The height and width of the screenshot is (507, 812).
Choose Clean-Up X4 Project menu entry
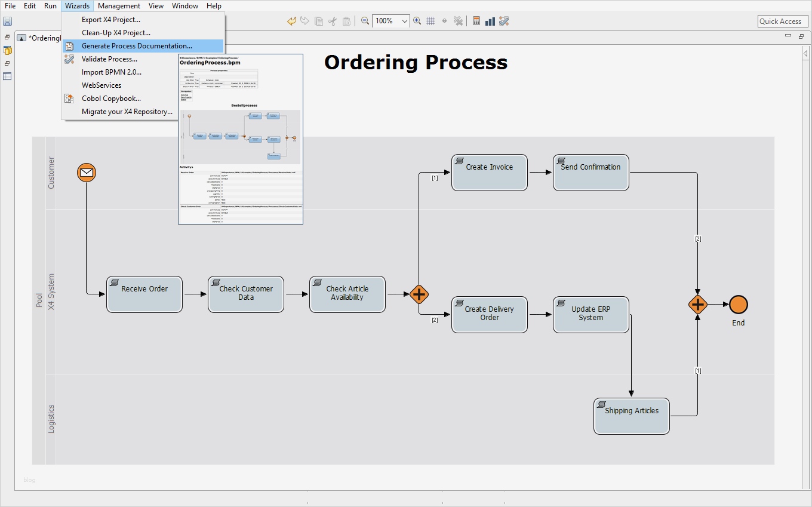point(143,33)
